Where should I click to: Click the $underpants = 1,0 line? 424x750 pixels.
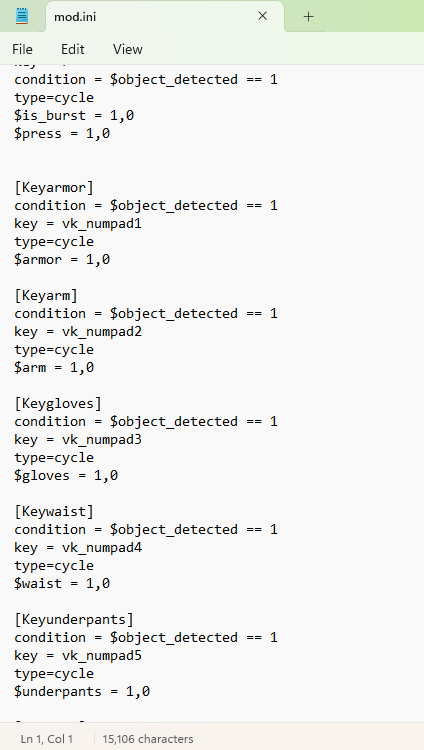click(82, 692)
